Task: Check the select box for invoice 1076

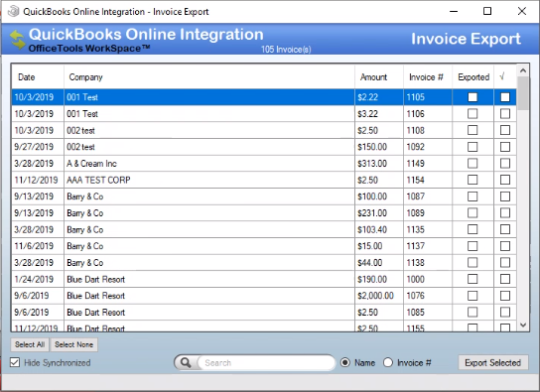Action: pyautogui.click(x=505, y=296)
